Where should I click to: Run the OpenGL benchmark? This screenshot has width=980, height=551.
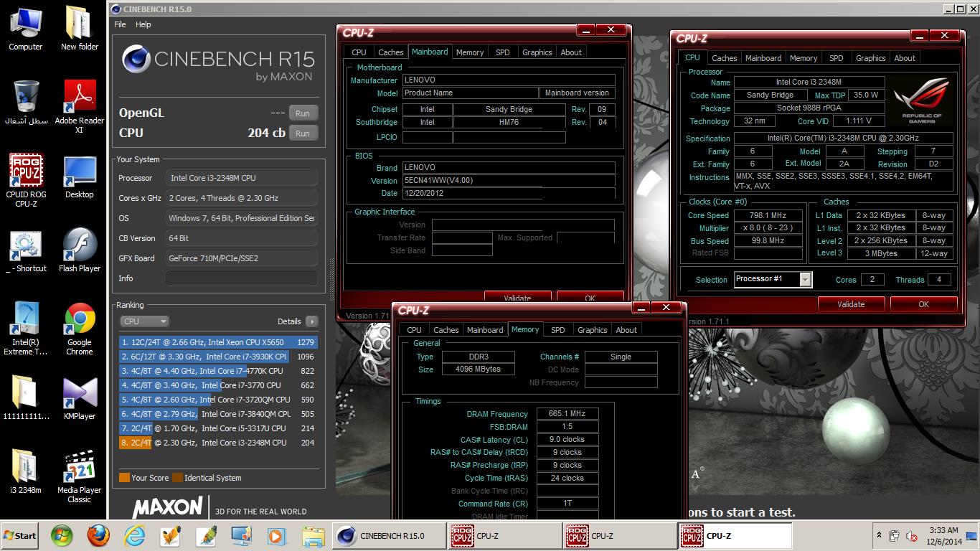coord(303,113)
